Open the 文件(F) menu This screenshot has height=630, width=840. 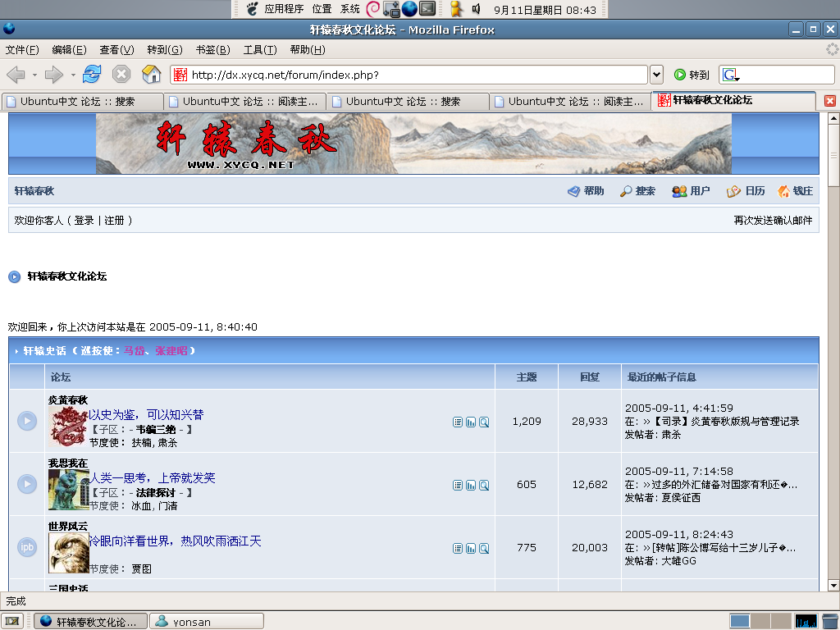point(22,50)
